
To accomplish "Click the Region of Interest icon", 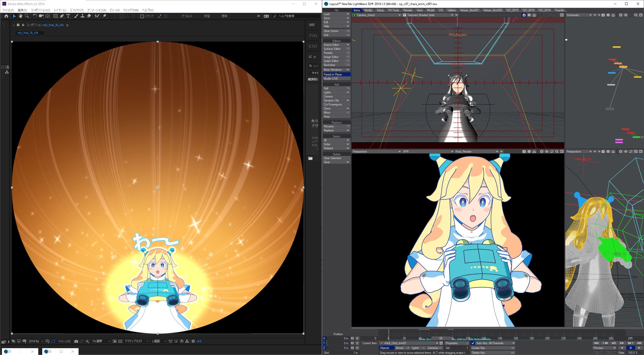I will pyautogui.click(x=115, y=341).
